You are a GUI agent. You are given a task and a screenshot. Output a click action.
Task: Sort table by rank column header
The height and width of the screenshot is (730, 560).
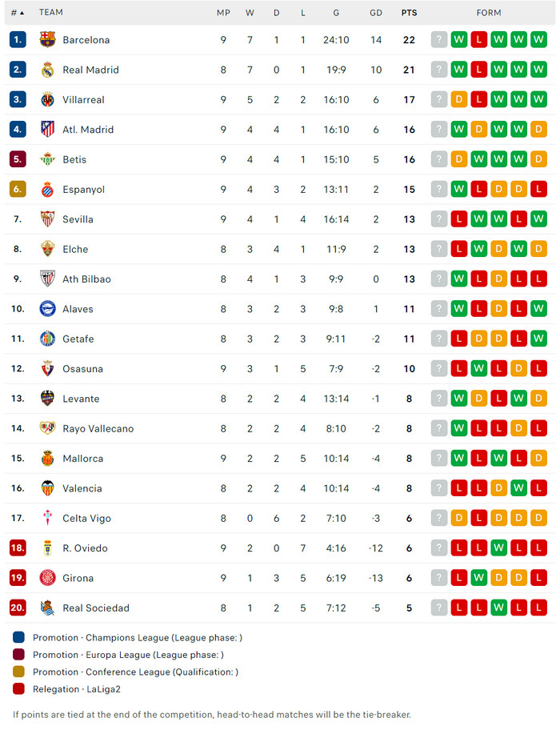pyautogui.click(x=18, y=13)
